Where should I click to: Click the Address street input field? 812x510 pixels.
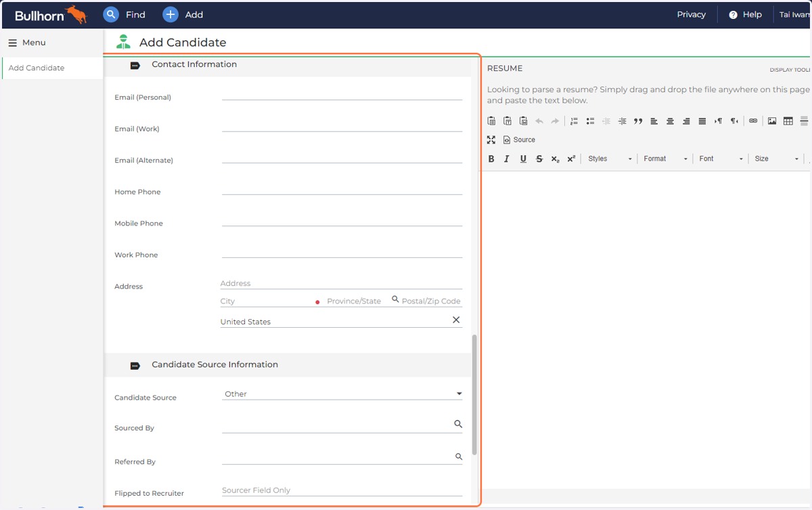[341, 283]
